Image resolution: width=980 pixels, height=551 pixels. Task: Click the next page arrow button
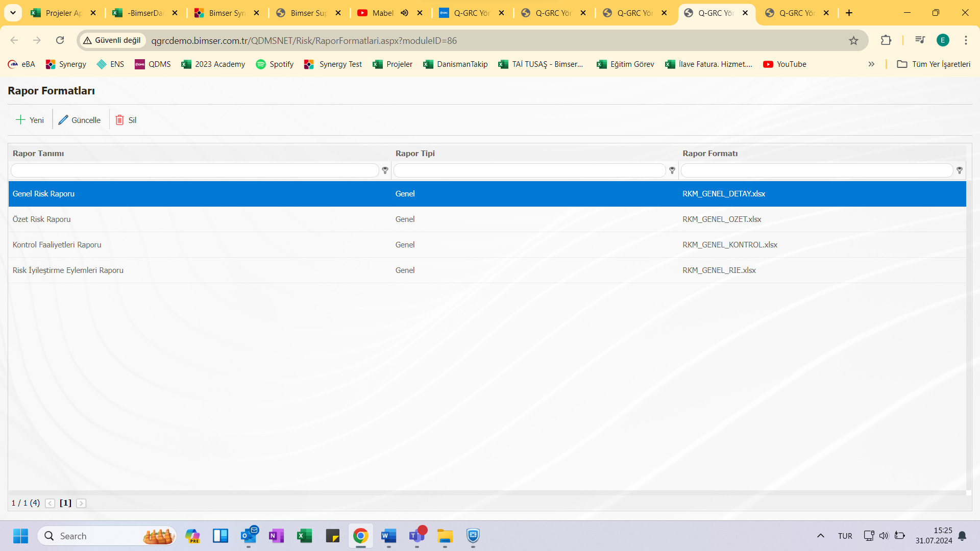[82, 503]
